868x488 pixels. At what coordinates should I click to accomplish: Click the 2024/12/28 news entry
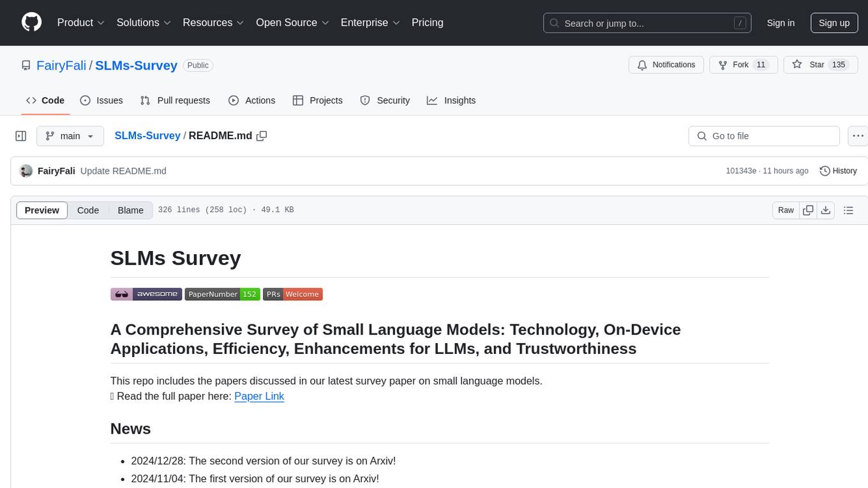(x=264, y=461)
